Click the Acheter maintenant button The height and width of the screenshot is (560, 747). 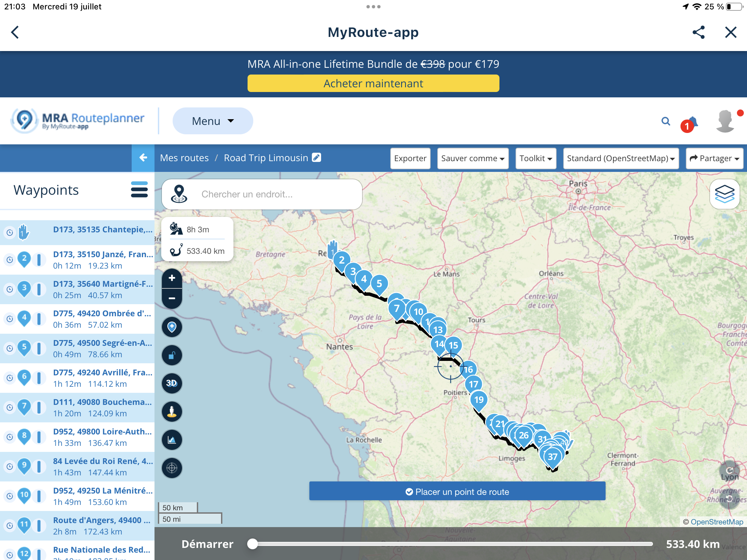click(373, 83)
